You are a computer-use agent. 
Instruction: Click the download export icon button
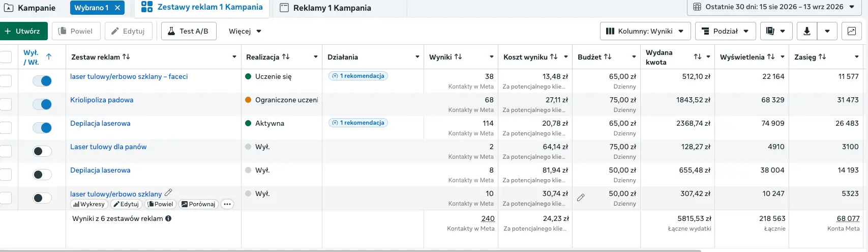[806, 31]
